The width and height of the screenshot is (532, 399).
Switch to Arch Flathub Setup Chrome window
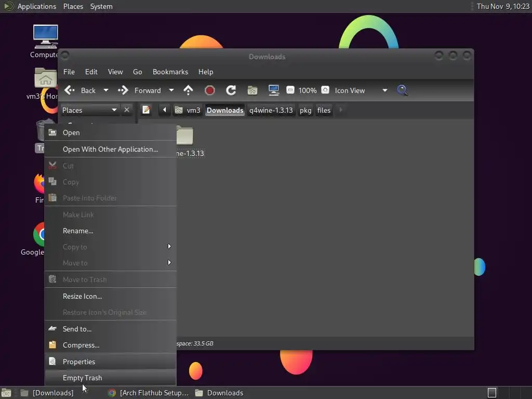click(148, 393)
